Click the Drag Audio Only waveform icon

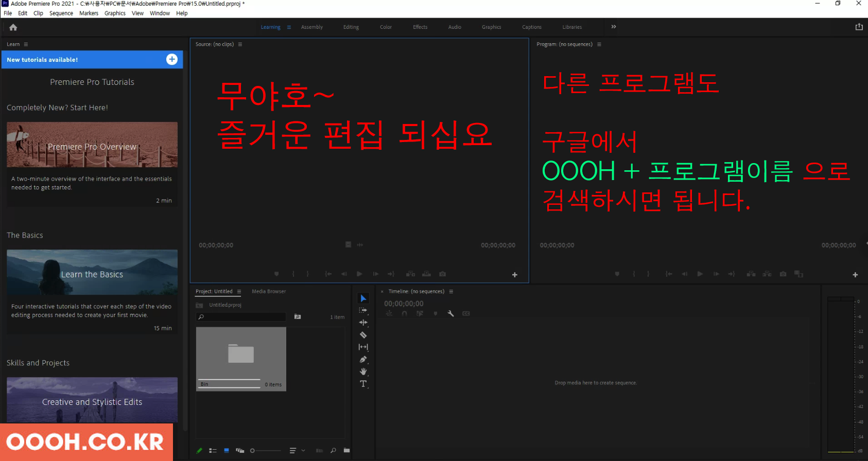tap(360, 244)
